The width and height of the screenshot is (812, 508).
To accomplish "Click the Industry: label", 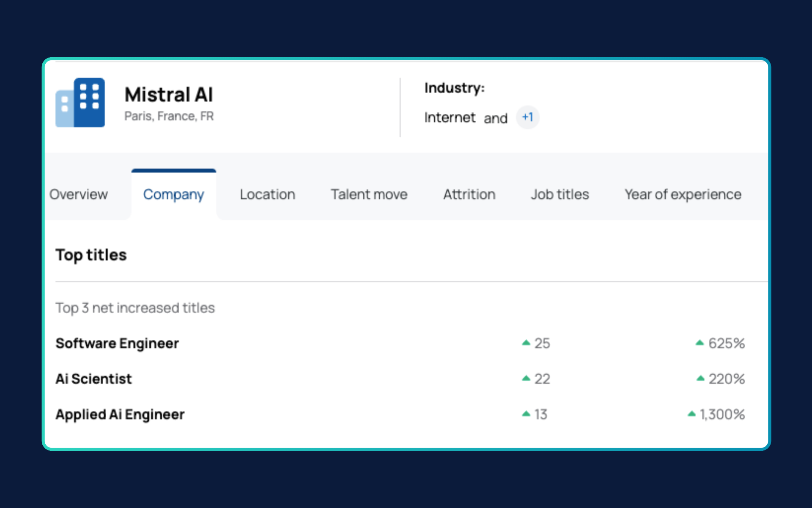I will [x=455, y=88].
